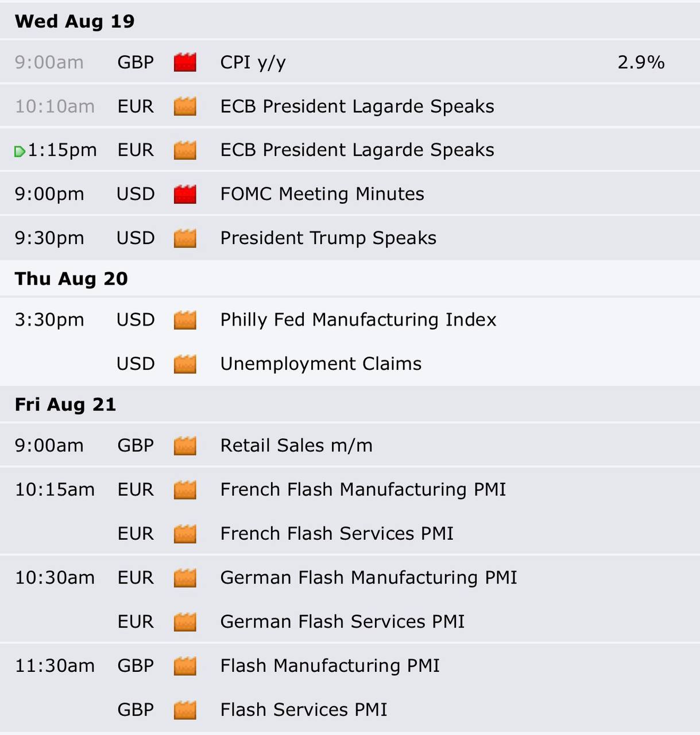This screenshot has height=735, width=700.
Task: Click the green arrow marker next to 1:15pm
Action: 20,152
